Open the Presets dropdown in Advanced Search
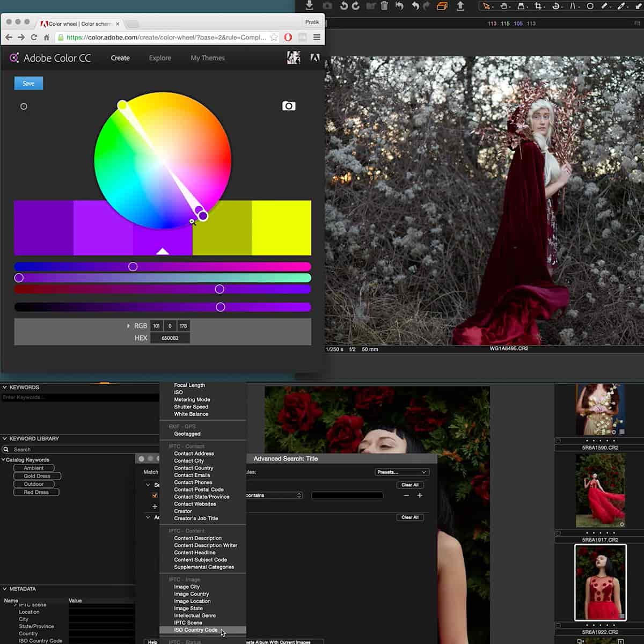644x644 pixels. tap(401, 472)
